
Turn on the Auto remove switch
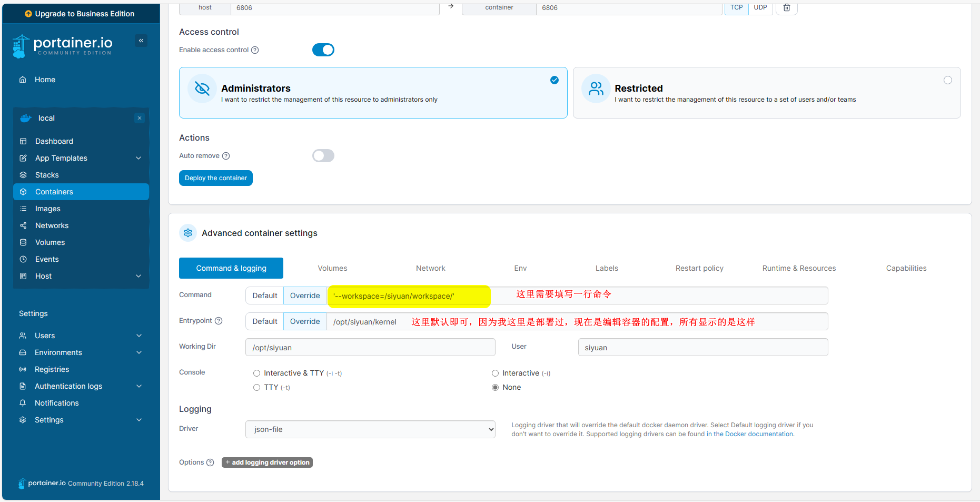323,156
